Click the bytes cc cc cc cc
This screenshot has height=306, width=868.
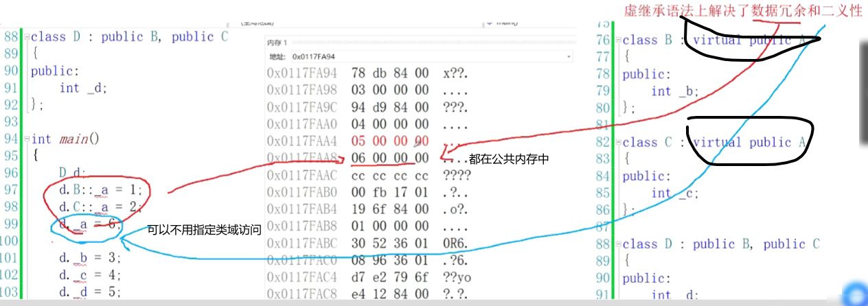[x=390, y=176]
